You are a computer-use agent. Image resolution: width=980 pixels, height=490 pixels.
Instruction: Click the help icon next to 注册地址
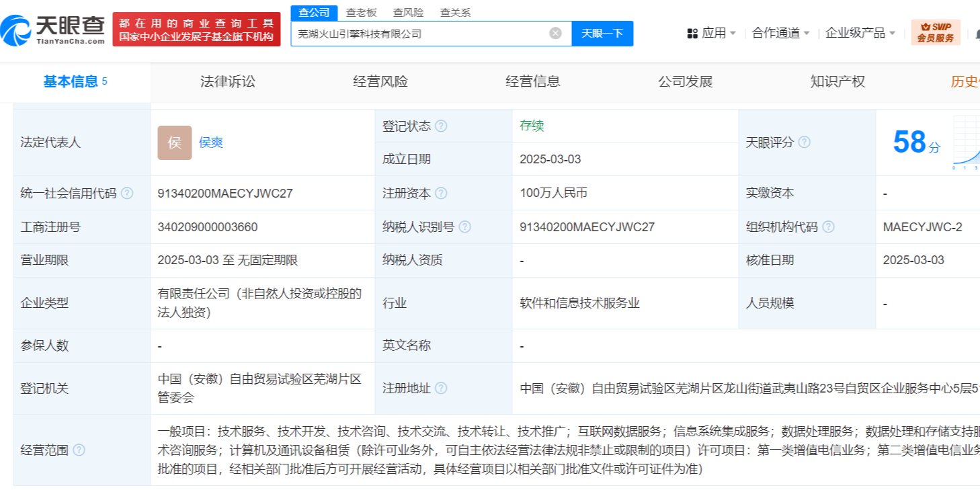pyautogui.click(x=441, y=389)
